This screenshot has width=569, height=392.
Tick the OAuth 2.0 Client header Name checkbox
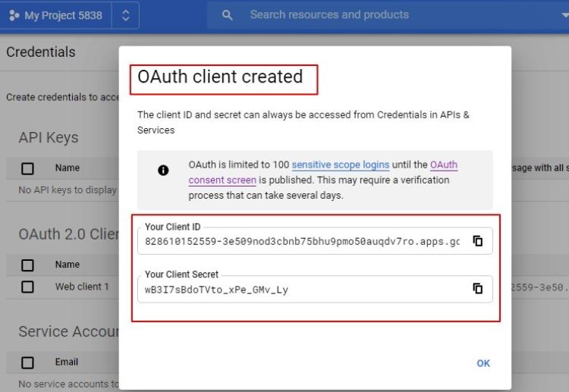[27, 265]
